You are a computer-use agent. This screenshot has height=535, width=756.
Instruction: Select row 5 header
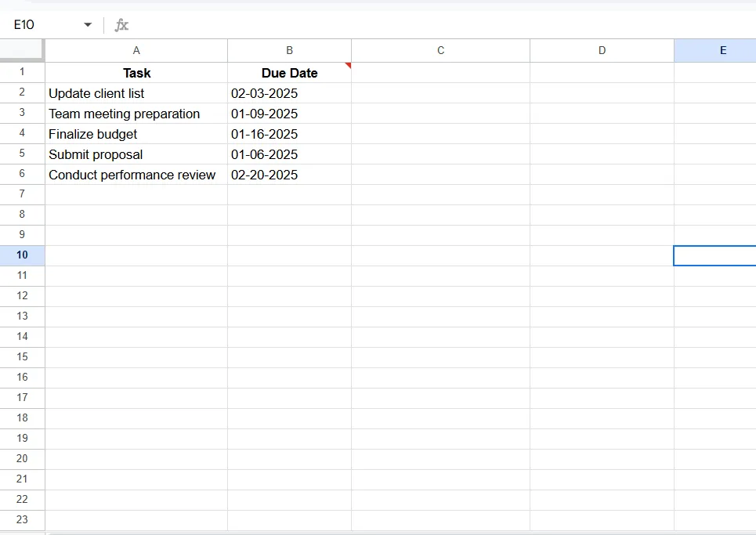[22, 154]
